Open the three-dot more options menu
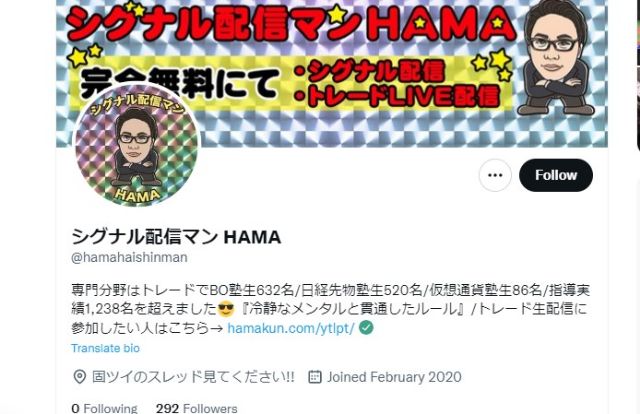The image size is (640, 414). tap(495, 175)
